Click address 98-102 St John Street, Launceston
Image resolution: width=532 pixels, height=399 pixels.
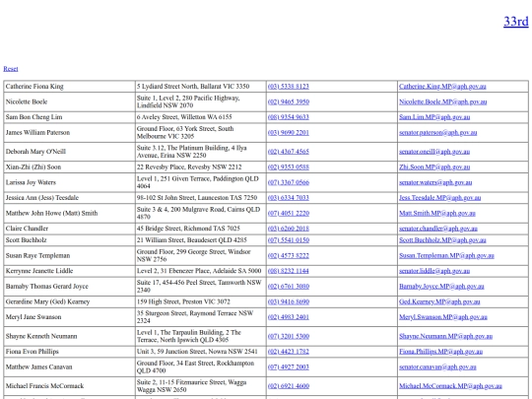pyautogui.click(x=197, y=198)
